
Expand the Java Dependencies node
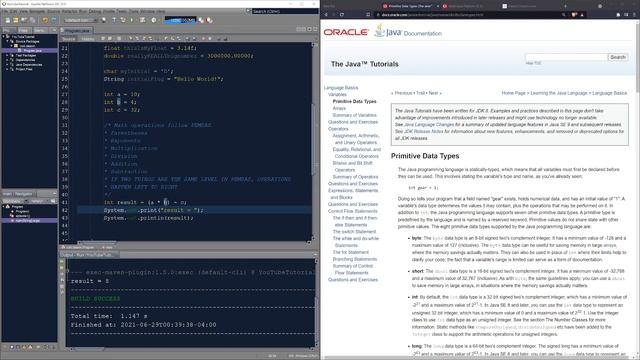pyautogui.click(x=7, y=64)
